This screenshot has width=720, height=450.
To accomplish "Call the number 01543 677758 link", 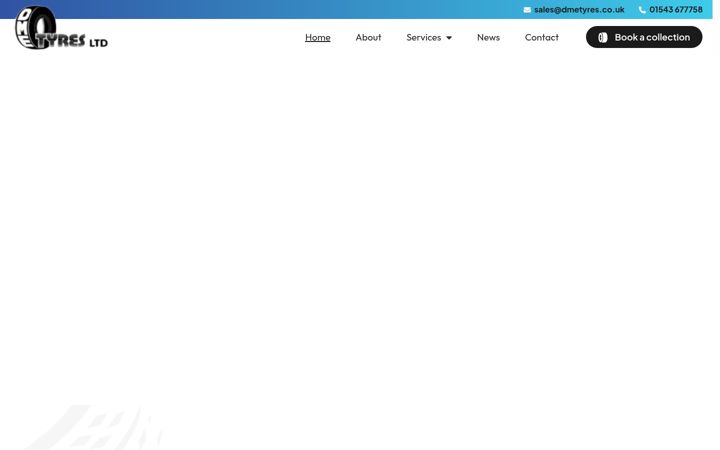I will pos(675,10).
